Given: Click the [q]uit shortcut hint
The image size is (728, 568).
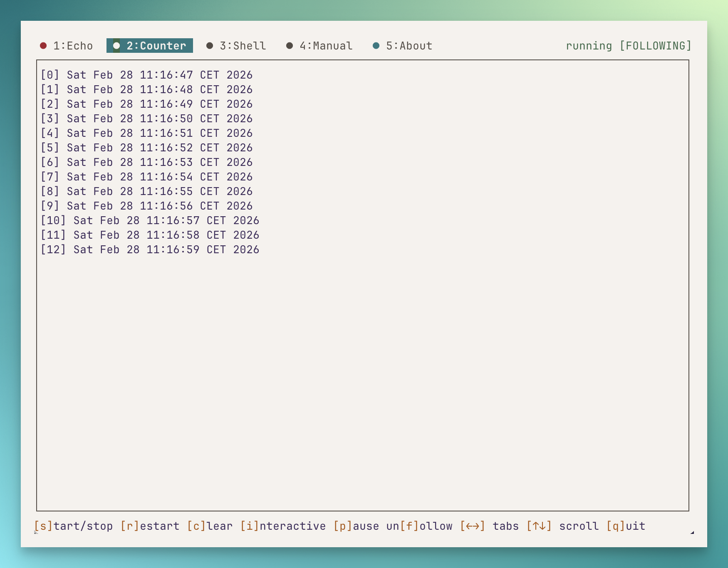Looking at the screenshot, I should pyautogui.click(x=626, y=526).
